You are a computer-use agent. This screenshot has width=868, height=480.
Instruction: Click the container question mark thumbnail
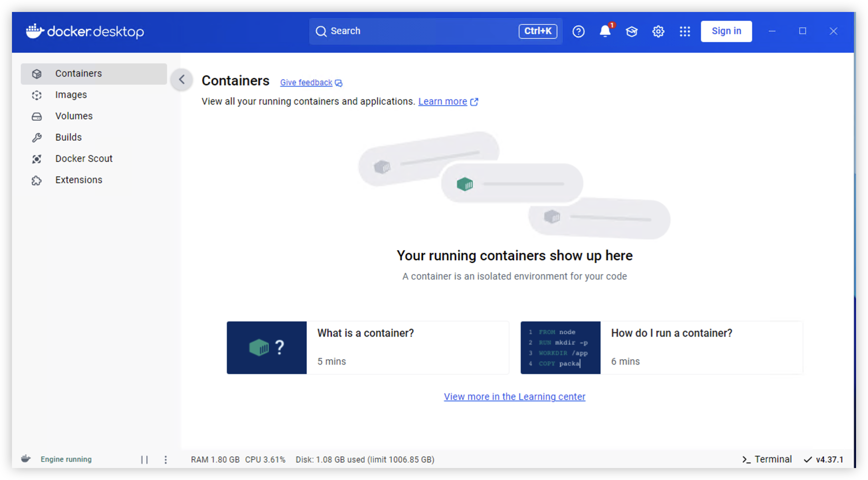click(x=267, y=347)
